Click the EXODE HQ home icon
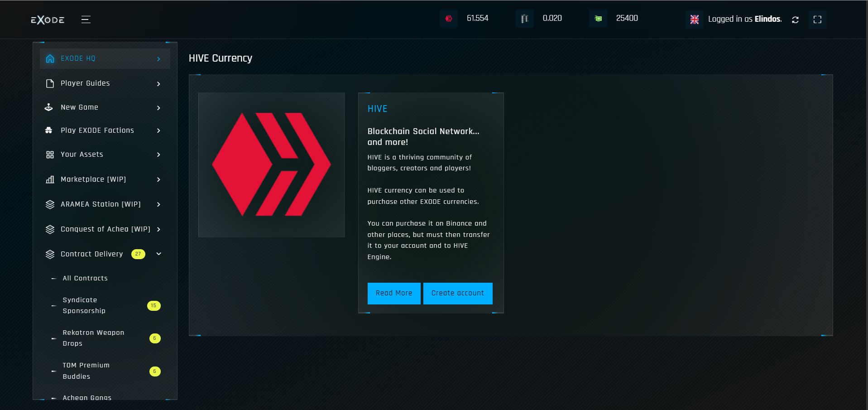The height and width of the screenshot is (410, 868). tap(50, 58)
